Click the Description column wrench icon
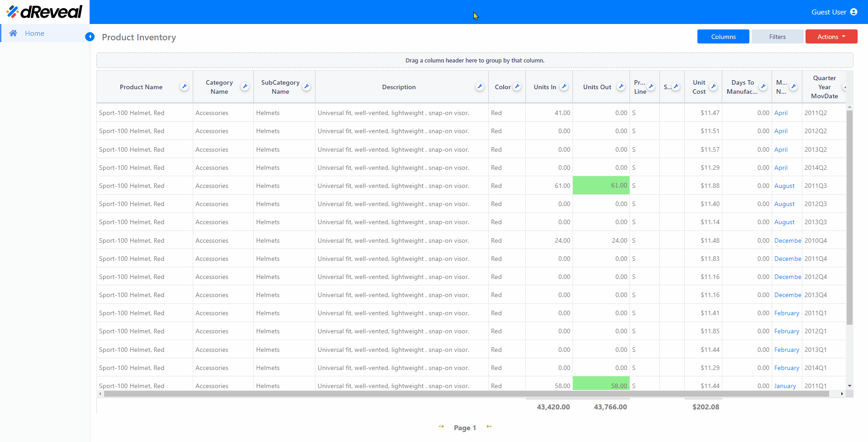 click(x=480, y=87)
